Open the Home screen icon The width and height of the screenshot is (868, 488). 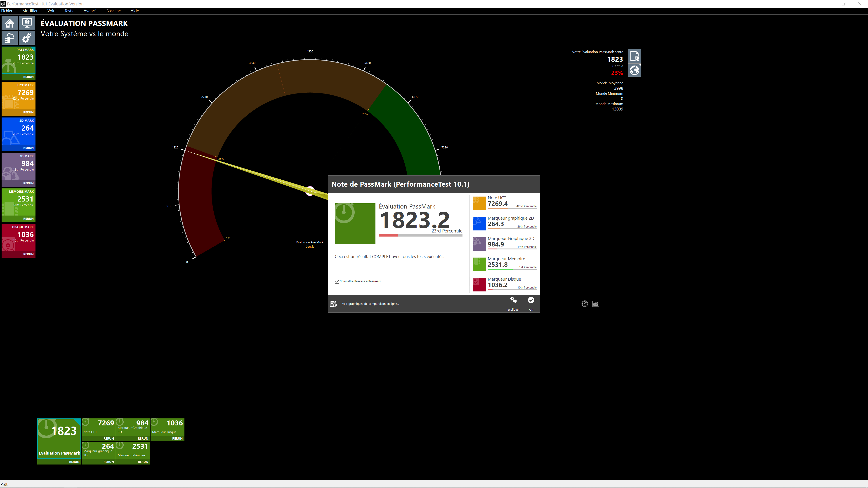(x=10, y=23)
